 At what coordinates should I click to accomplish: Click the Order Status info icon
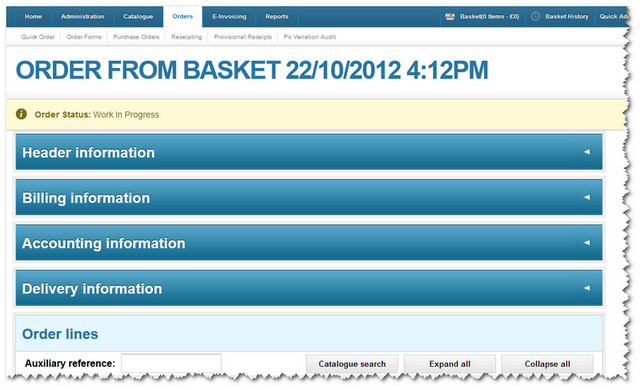point(21,114)
